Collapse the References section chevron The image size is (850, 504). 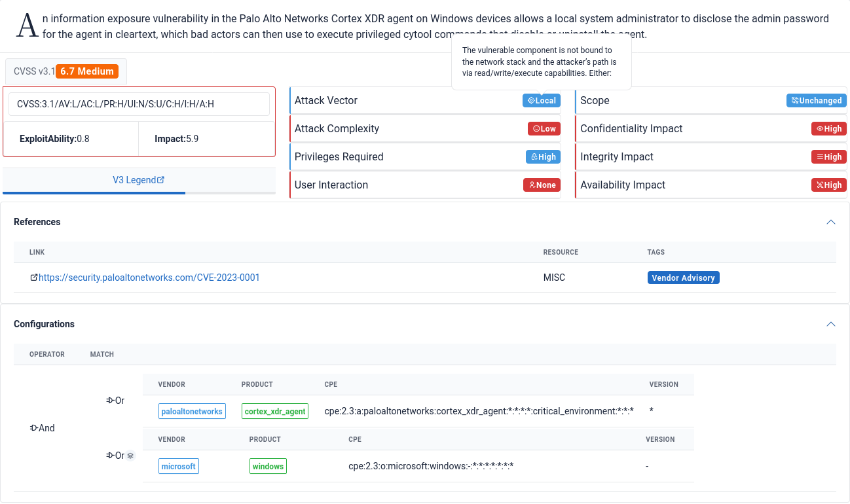click(831, 222)
